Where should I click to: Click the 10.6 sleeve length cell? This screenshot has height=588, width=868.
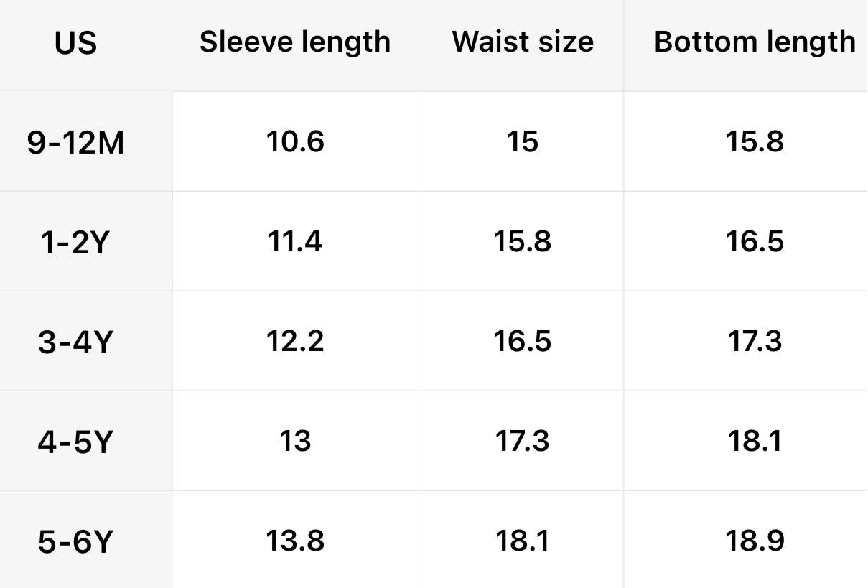(295, 141)
